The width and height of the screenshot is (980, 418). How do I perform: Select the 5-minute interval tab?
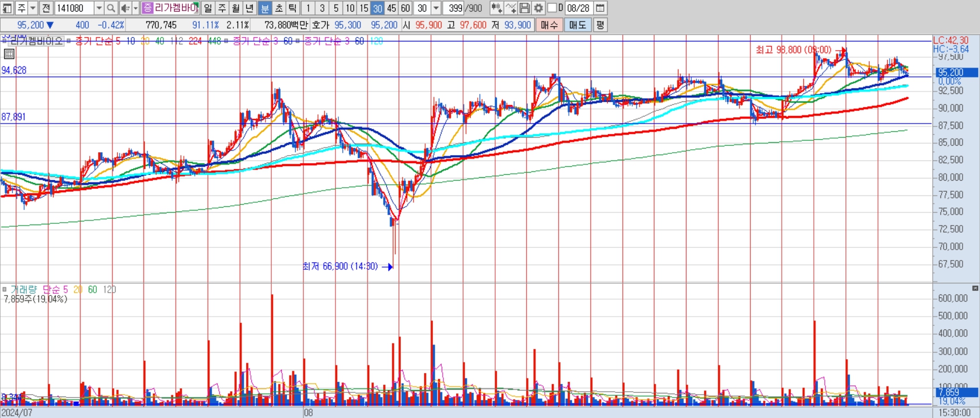[336, 8]
